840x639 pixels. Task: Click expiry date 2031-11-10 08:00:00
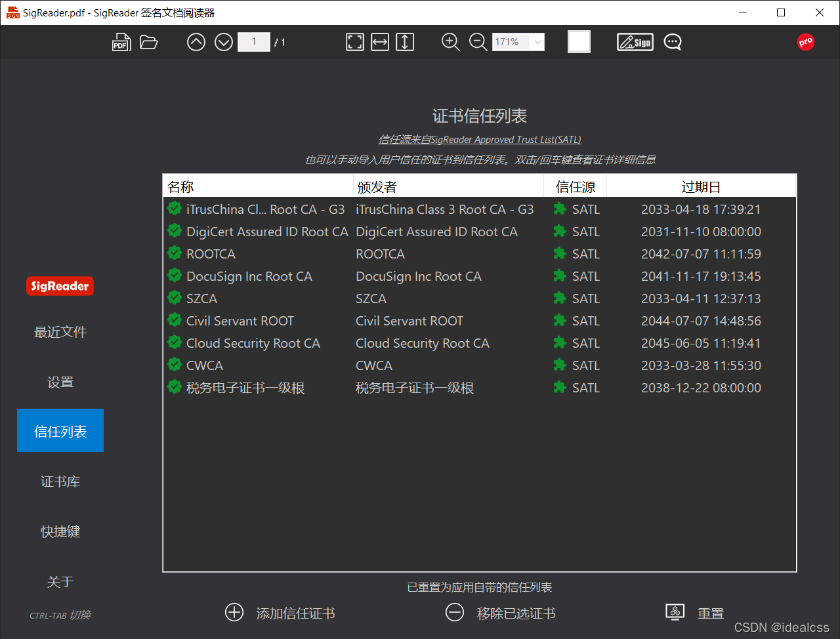point(701,232)
